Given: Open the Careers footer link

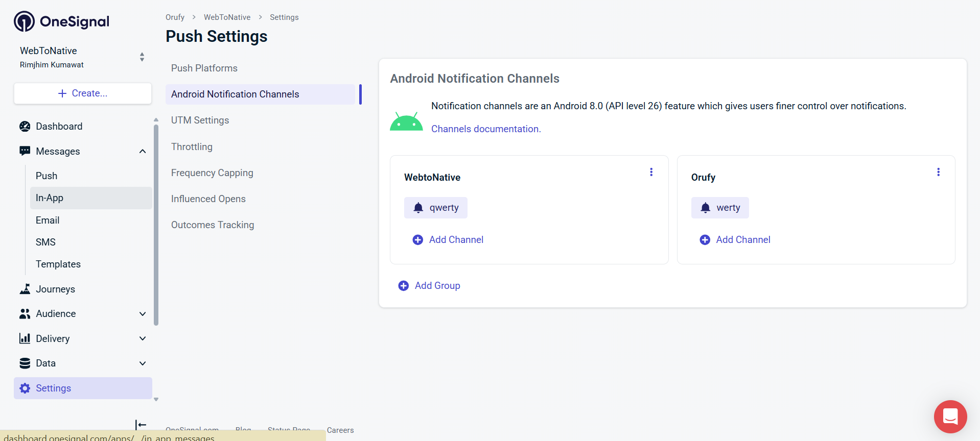Looking at the screenshot, I should click(x=340, y=430).
